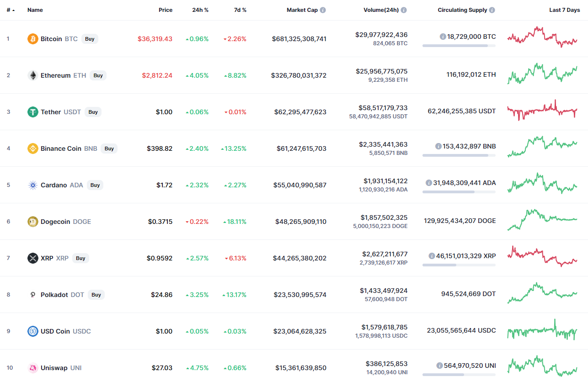Click Polkadot supply 945,524,669 DOT
This screenshot has height=382, width=588.
click(468, 294)
